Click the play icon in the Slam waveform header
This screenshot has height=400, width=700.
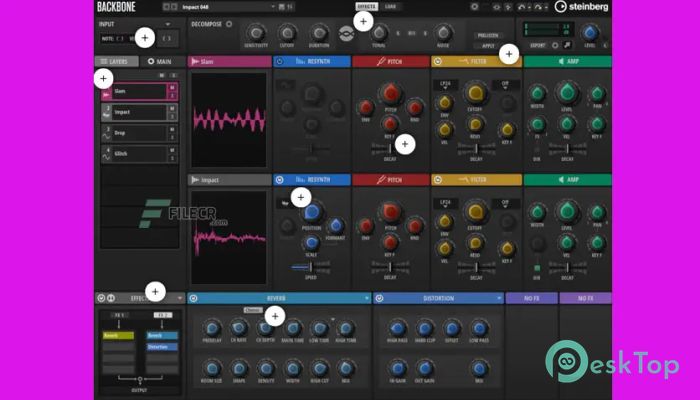[195, 61]
